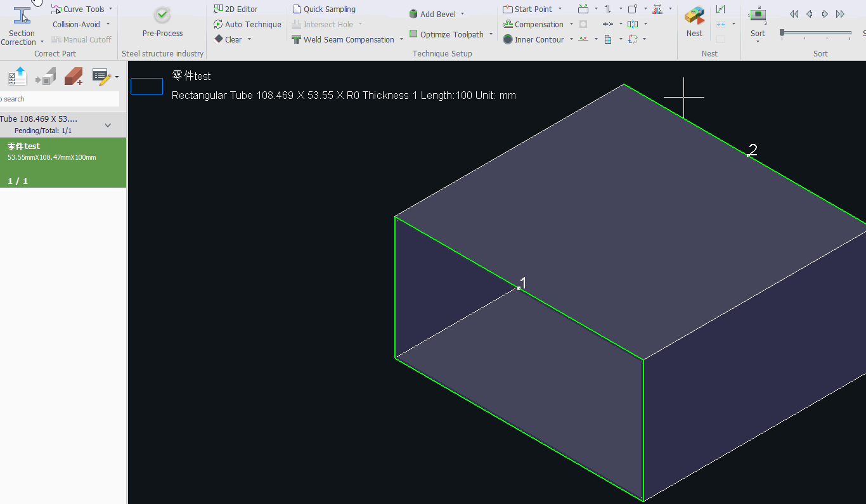The width and height of the screenshot is (866, 504).
Task: Open the Curve Tools dropdown arrow
Action: [x=110, y=9]
